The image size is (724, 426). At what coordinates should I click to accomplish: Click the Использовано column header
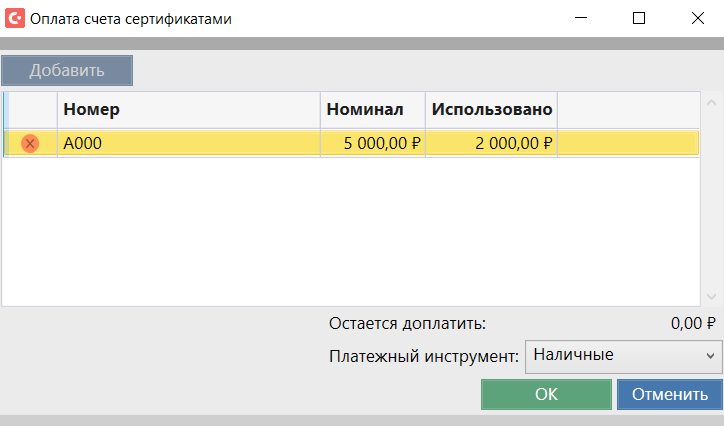click(491, 109)
